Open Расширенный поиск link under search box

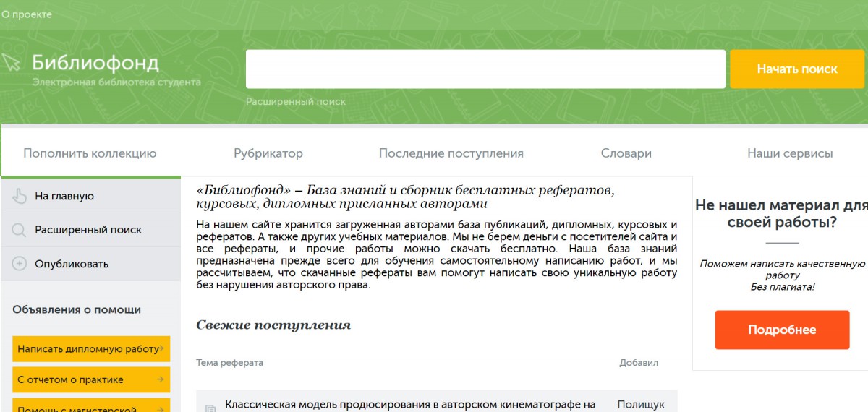click(x=295, y=102)
